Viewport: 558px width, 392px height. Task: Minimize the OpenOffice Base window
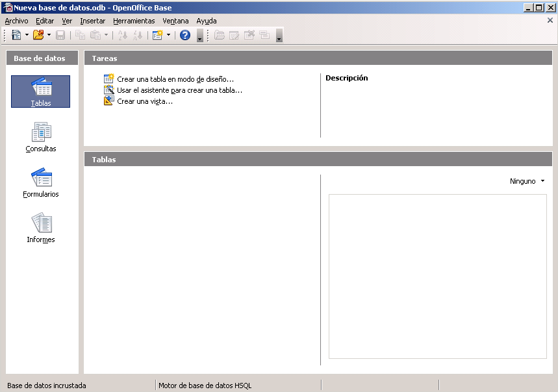coord(529,7)
